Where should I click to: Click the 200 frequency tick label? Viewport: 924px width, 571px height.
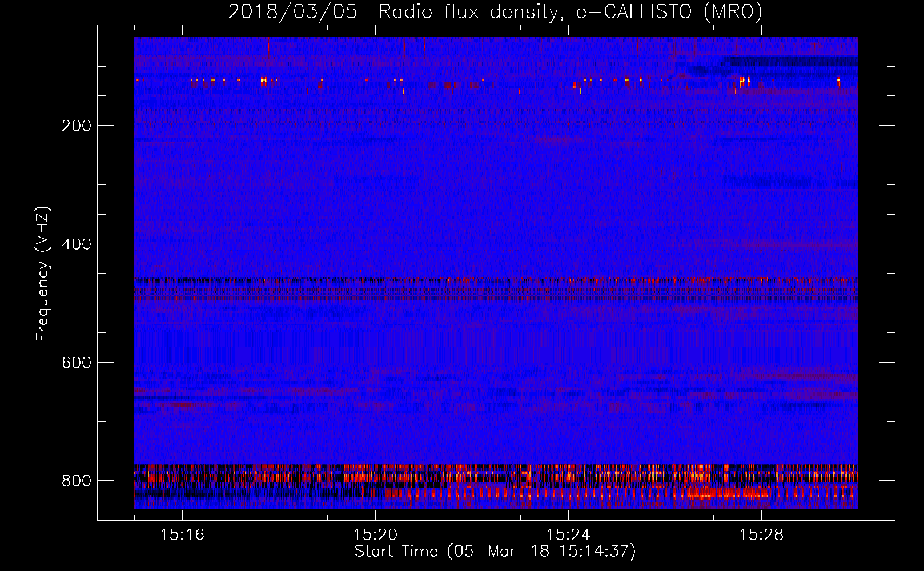tap(77, 126)
